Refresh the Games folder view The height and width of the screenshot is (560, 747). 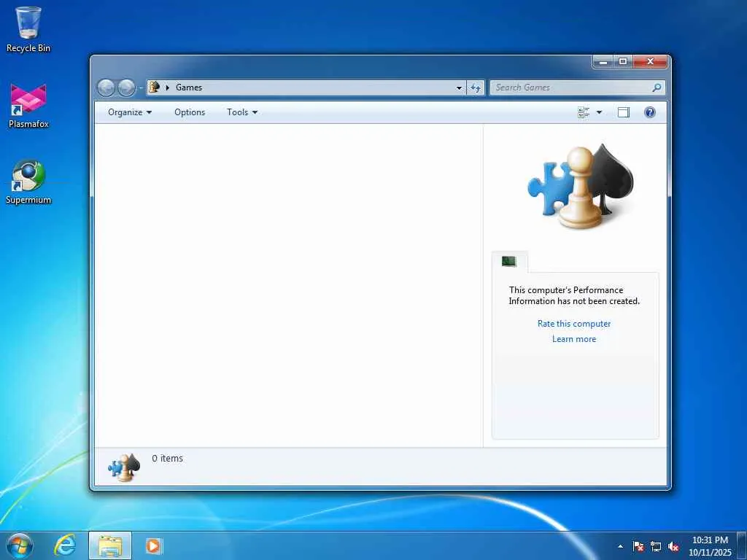[476, 87]
